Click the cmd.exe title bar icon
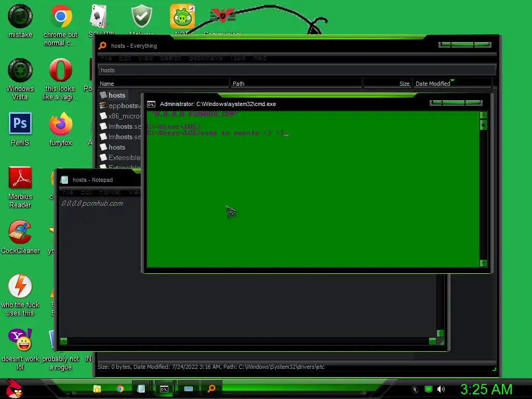Viewport: 532px width, 399px height. pos(151,104)
